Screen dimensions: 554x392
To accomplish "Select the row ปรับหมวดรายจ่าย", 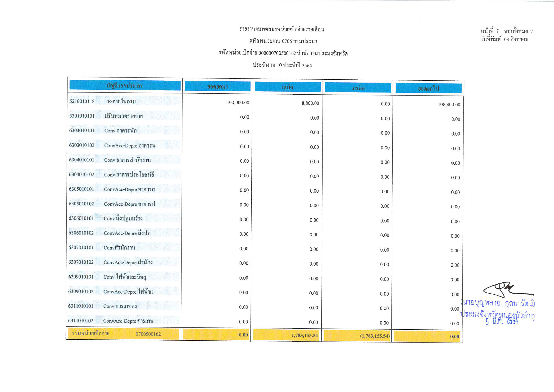I will (123, 116).
